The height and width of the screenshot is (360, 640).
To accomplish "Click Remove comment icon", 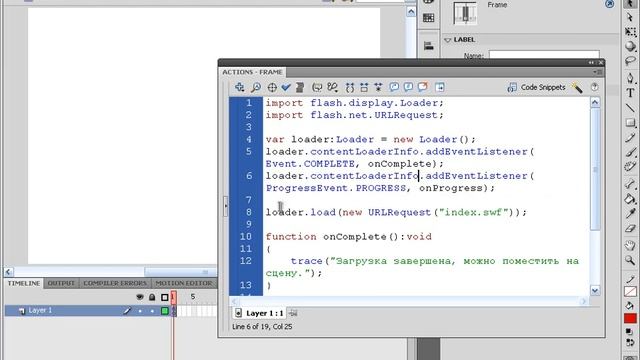I will click(423, 87).
